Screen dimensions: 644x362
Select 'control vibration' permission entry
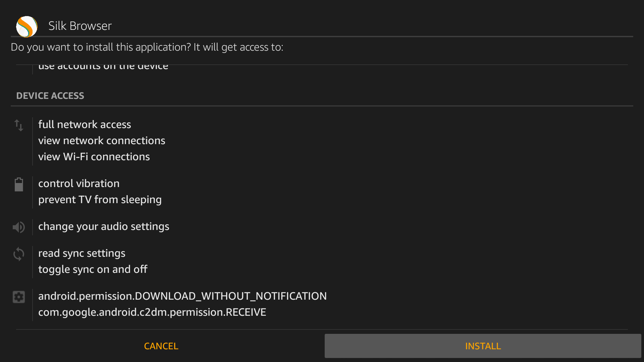pos(79,183)
